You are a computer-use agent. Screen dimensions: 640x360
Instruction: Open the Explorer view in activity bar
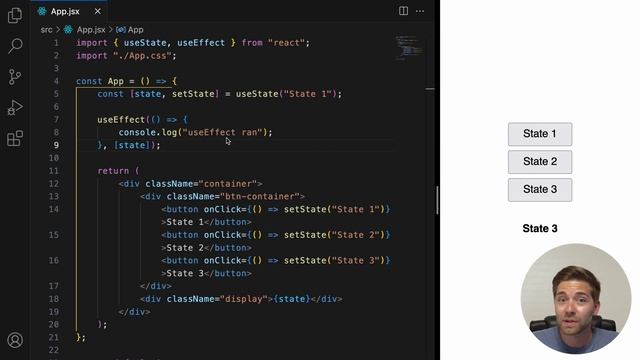tap(15, 15)
